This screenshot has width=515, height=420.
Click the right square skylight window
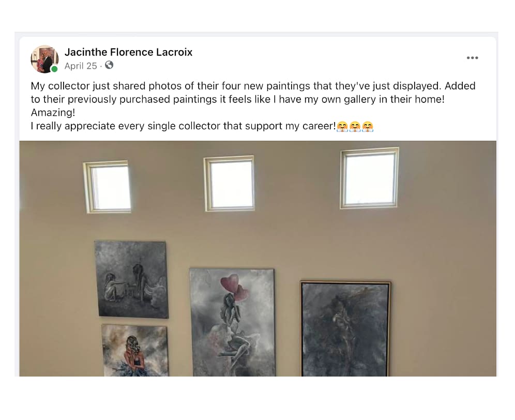click(x=369, y=178)
